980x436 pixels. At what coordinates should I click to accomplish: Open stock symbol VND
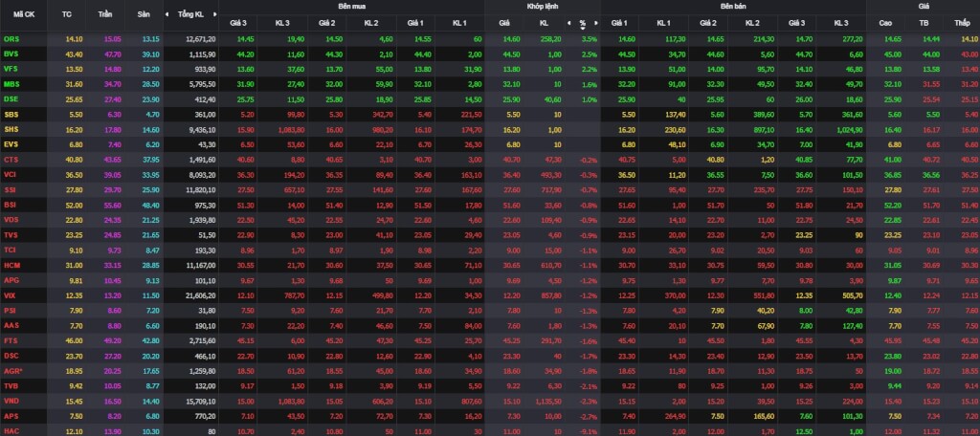coord(11,401)
